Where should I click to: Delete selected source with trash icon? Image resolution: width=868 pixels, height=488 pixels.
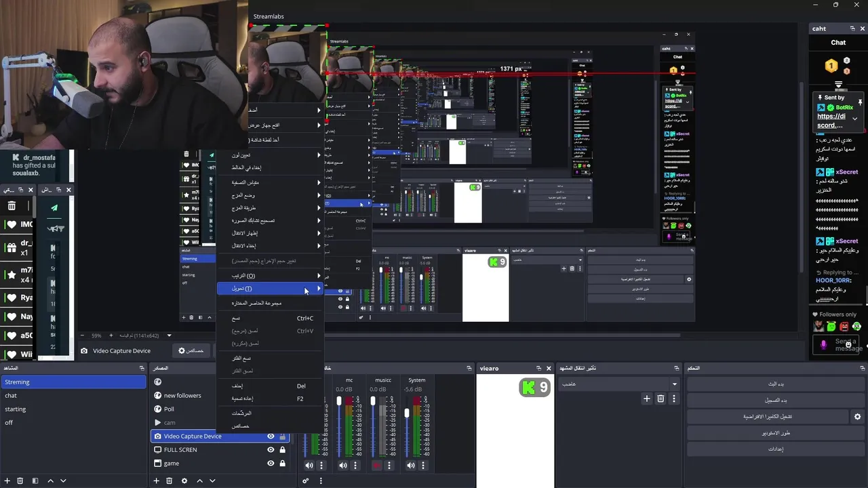point(169,481)
